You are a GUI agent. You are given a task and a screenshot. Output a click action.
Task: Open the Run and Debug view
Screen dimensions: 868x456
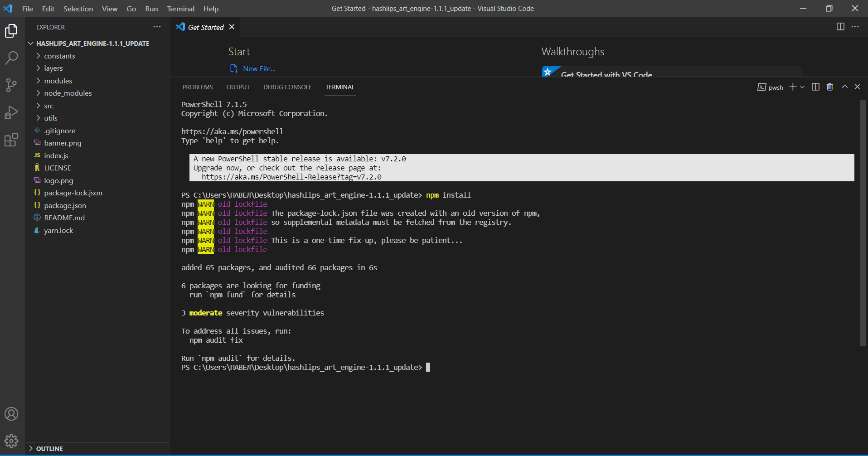coord(11,112)
